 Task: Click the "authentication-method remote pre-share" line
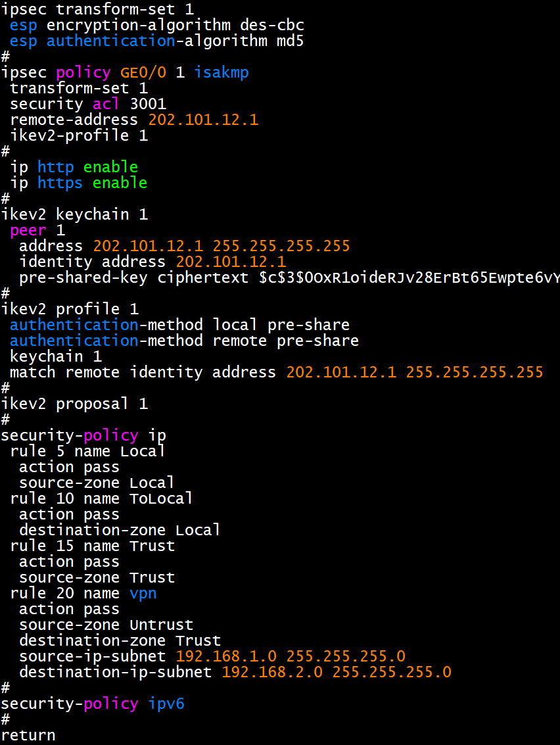coord(184,341)
